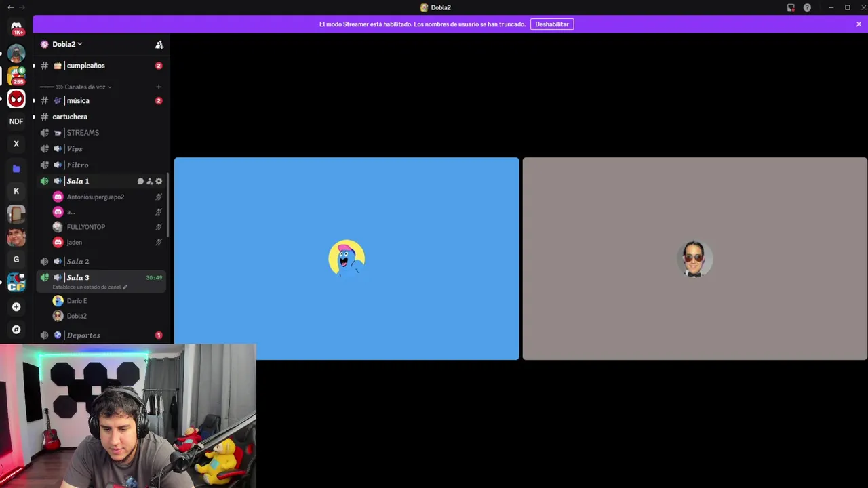Click Deshabilitar streamer mode button
Image resolution: width=868 pixels, height=488 pixels.
tap(552, 24)
